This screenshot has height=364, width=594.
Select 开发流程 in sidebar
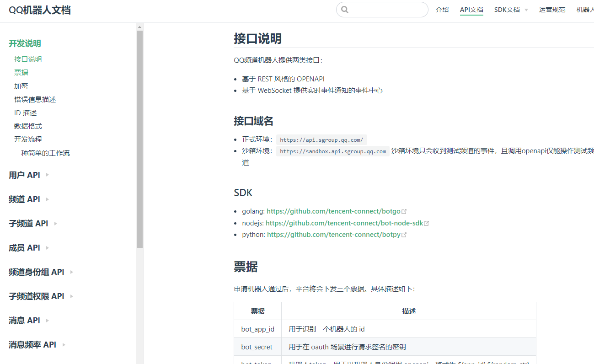tap(28, 139)
